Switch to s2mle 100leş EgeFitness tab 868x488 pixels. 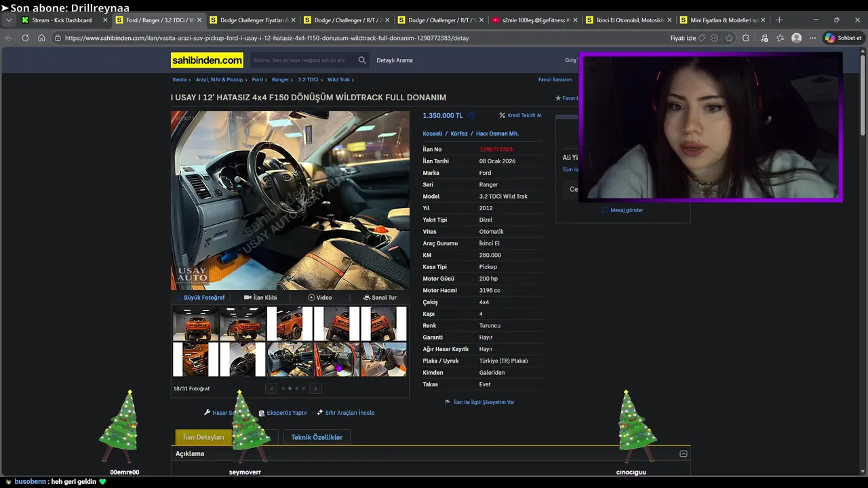click(535, 20)
